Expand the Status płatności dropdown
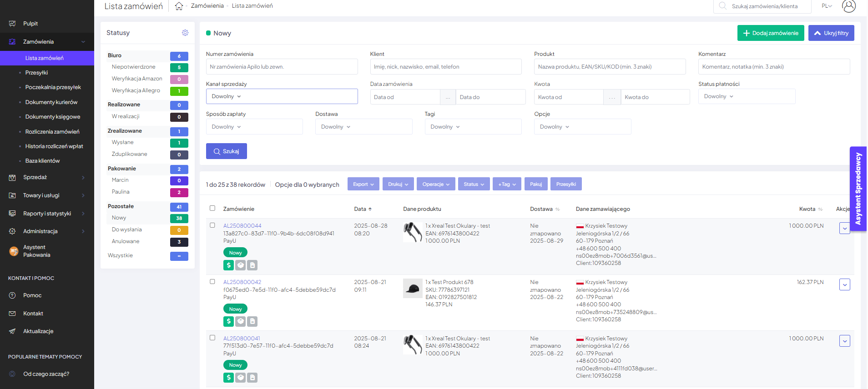Viewport: 868px width, 389px height. tap(746, 96)
